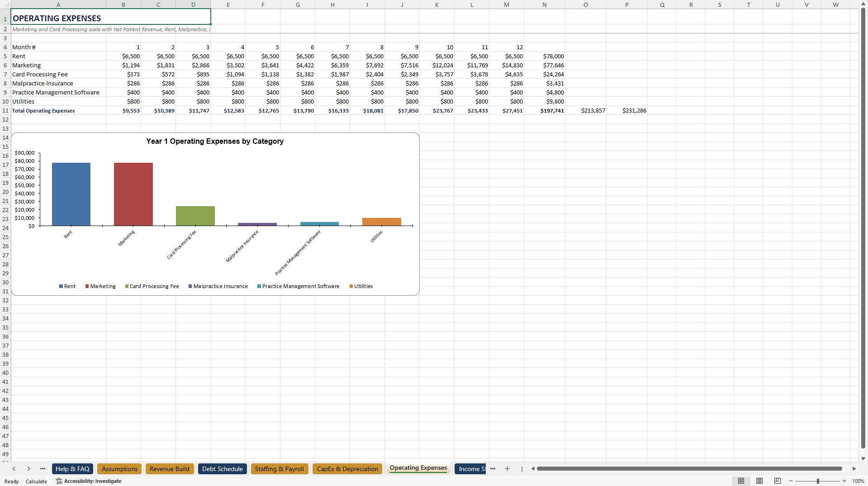
Task: Go to previous sheet tabs arrow
Action: pyautogui.click(x=14, y=469)
